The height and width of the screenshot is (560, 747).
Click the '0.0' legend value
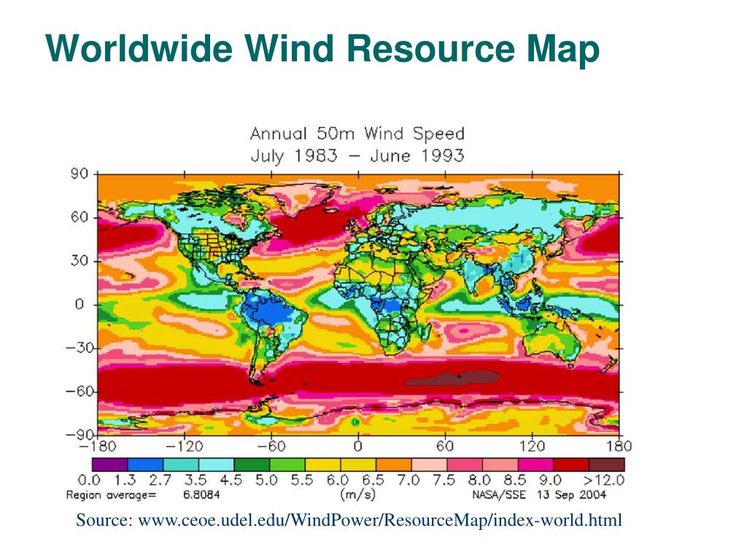(89, 480)
